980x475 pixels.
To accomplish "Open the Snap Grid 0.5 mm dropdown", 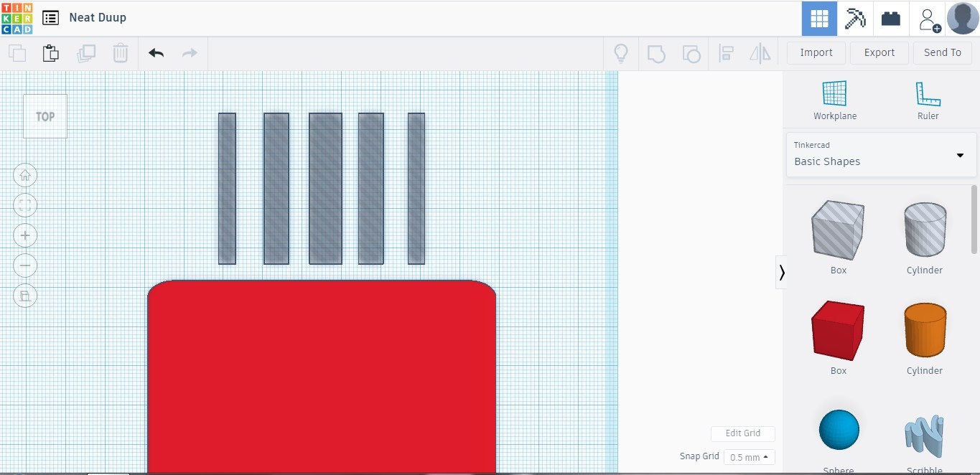I will pos(750,457).
